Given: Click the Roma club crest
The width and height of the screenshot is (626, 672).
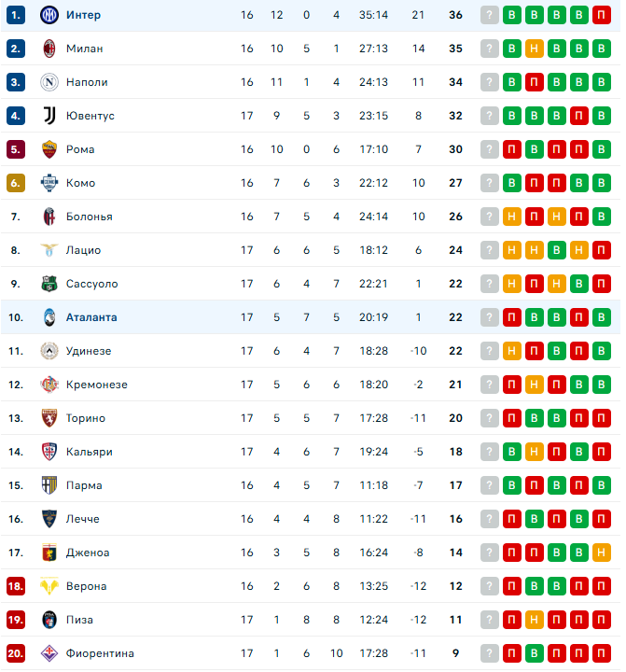Looking at the screenshot, I should [x=49, y=149].
